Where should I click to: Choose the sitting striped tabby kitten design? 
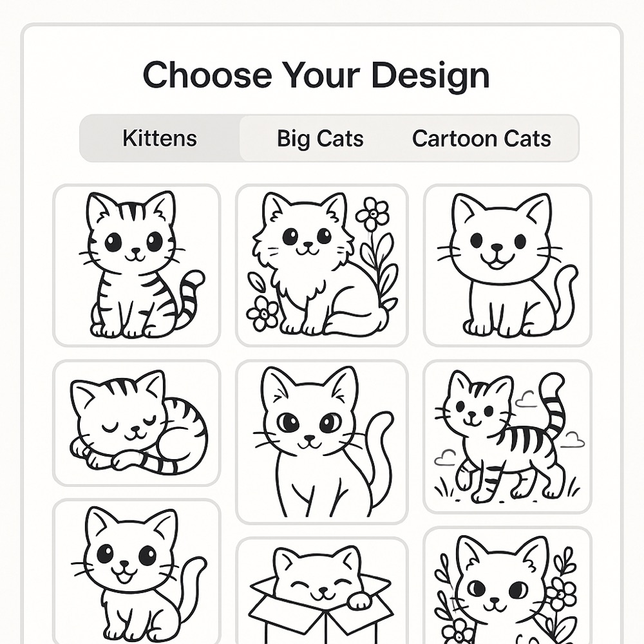137,265
